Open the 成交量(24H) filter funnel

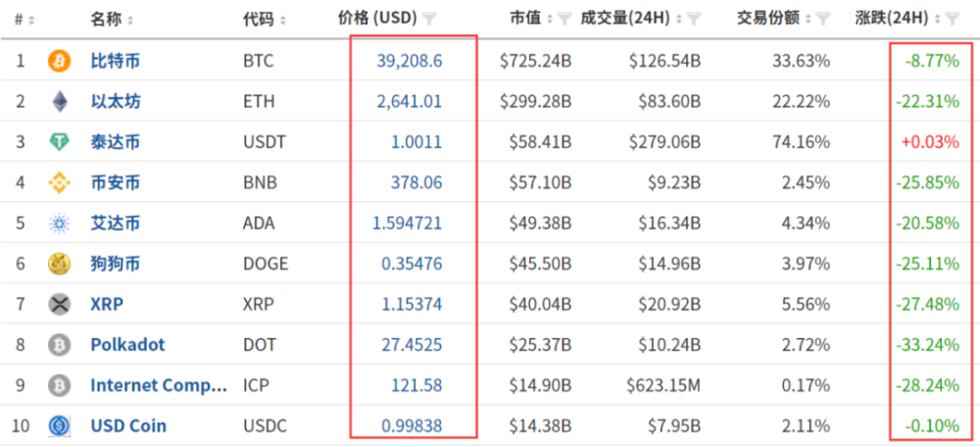tap(694, 20)
